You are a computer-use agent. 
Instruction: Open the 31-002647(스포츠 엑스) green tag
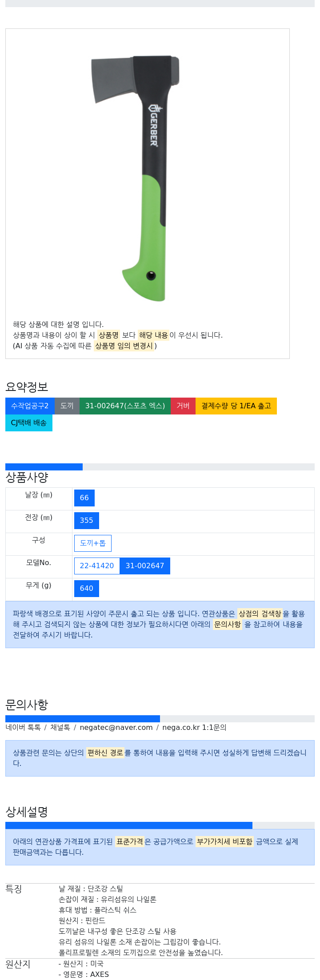[x=125, y=406]
